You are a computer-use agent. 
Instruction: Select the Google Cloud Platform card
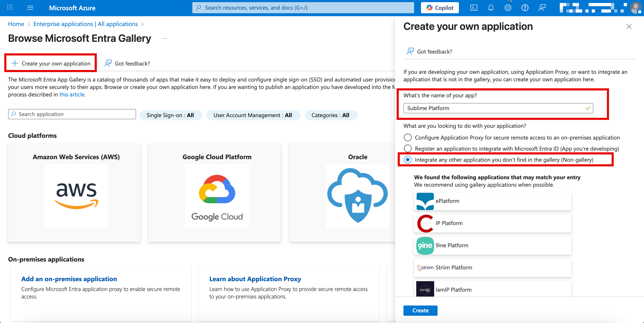pos(215,193)
